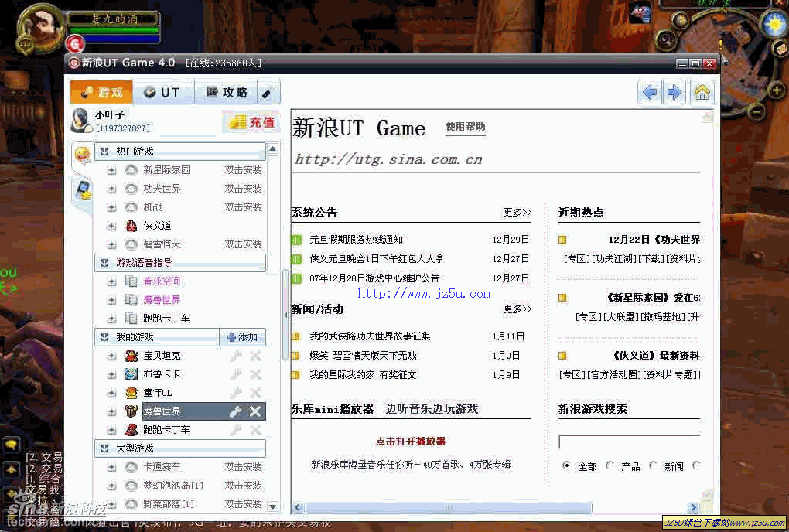Click the pen icon tab beside 攻略
789x532 pixels.
pyautogui.click(x=267, y=93)
